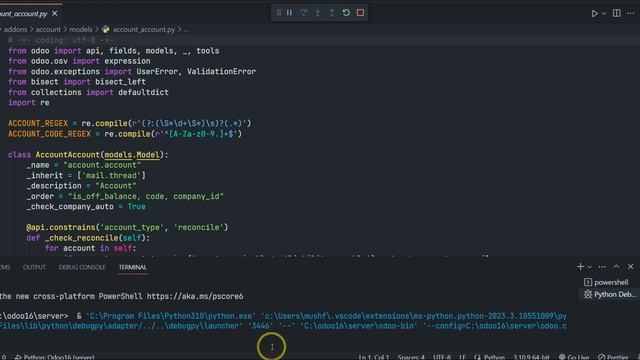The image size is (640, 360).
Task: Open the run options dropdown arrow
Action: (x=604, y=13)
